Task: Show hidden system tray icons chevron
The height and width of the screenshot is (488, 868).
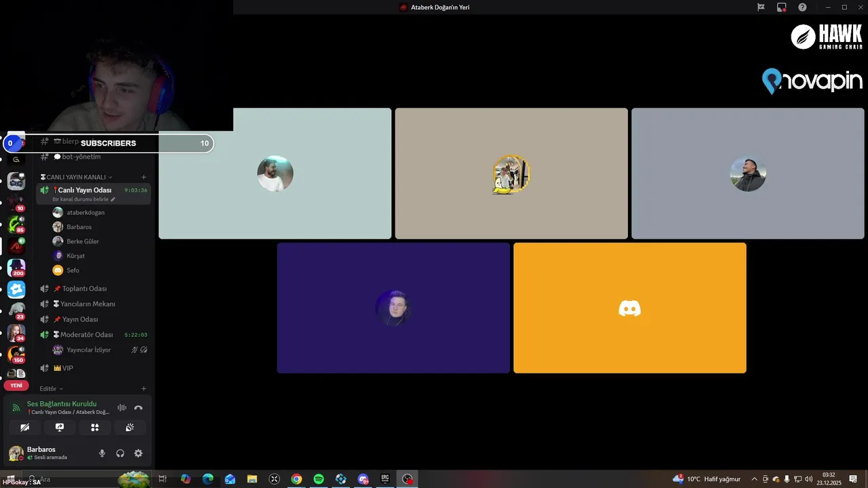Action: click(754, 479)
